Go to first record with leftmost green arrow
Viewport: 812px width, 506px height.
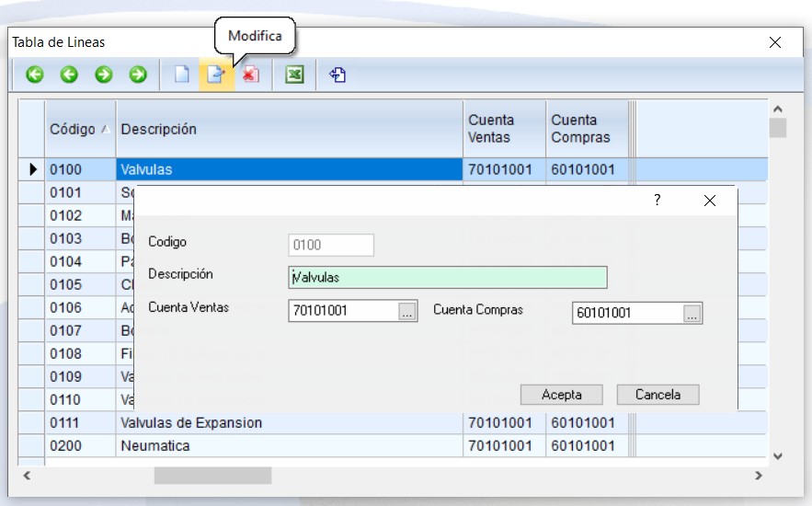[35, 75]
